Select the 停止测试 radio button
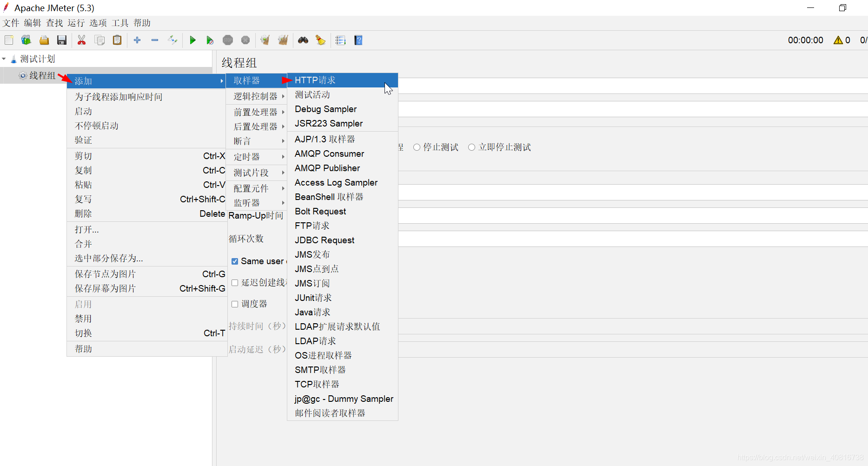Screen dimensions: 868x466 (x=417, y=147)
